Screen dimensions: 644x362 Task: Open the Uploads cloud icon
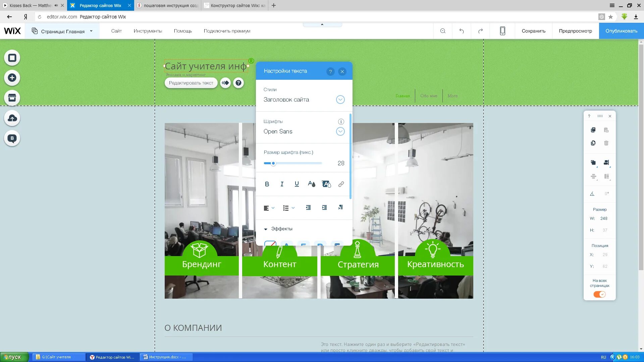[12, 118]
